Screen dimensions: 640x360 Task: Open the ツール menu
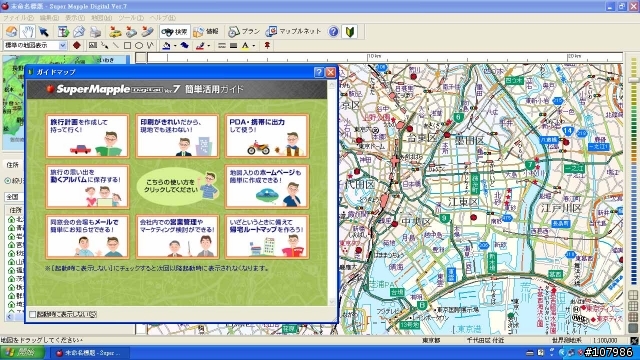[131, 18]
